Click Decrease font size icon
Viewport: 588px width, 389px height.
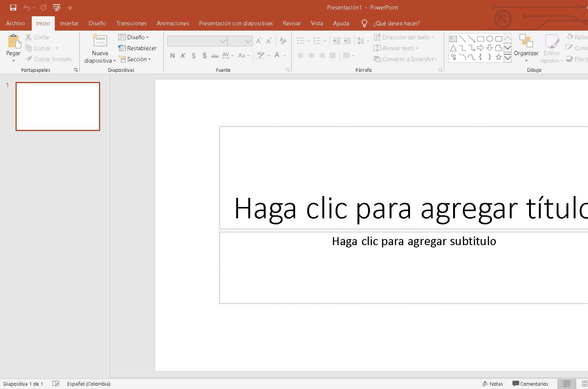[x=269, y=41]
